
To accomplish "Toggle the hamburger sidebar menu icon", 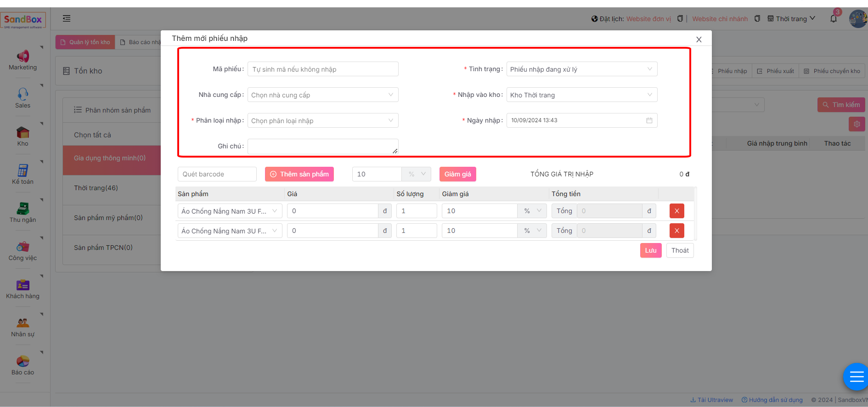I will click(x=67, y=18).
